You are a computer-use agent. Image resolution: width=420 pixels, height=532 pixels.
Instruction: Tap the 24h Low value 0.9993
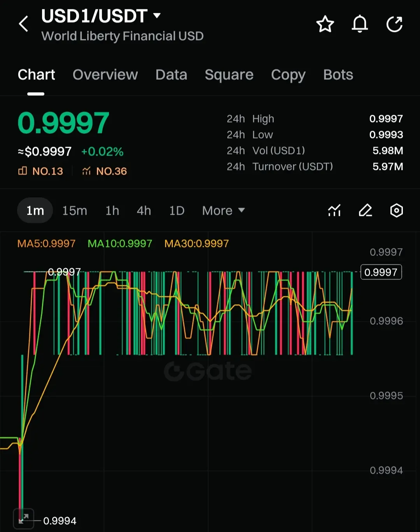386,135
